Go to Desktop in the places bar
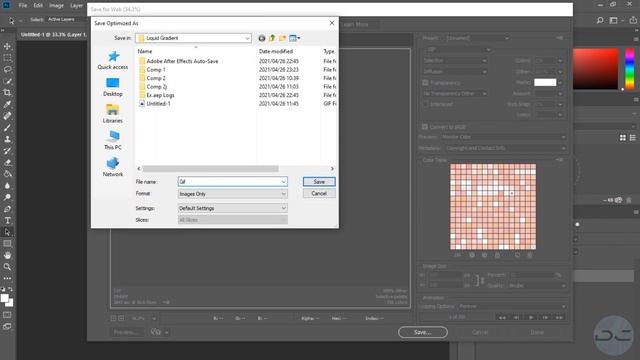Image resolution: width=640 pixels, height=360 pixels. pos(113,87)
